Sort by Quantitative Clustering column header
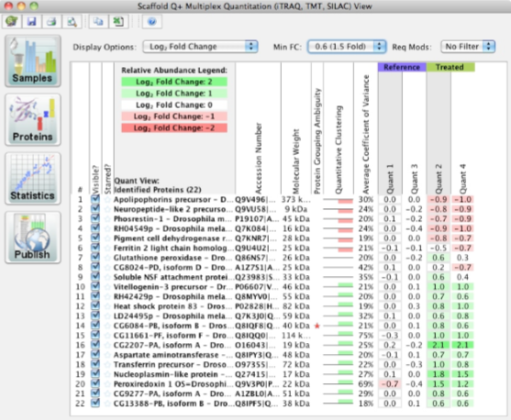The height and width of the screenshot is (420, 511). click(x=339, y=149)
